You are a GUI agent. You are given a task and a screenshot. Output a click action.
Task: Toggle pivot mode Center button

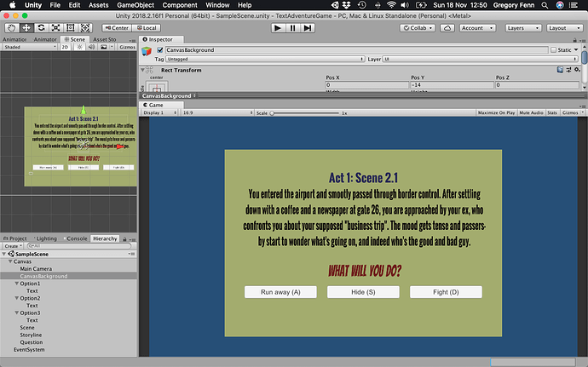(117, 28)
